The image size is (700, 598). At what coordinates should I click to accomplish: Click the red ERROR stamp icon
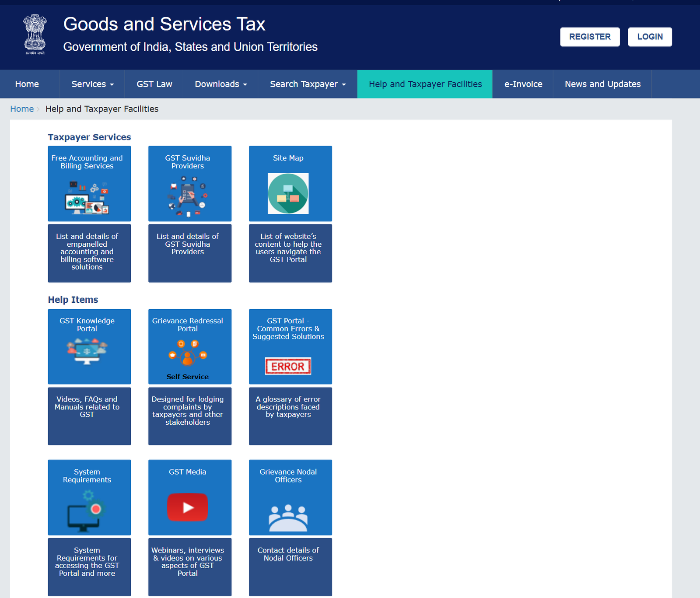pos(288,366)
